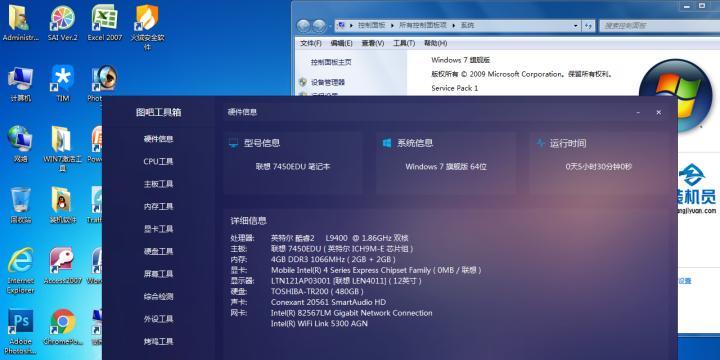Click the refresh button beside the address bar

click(x=588, y=26)
